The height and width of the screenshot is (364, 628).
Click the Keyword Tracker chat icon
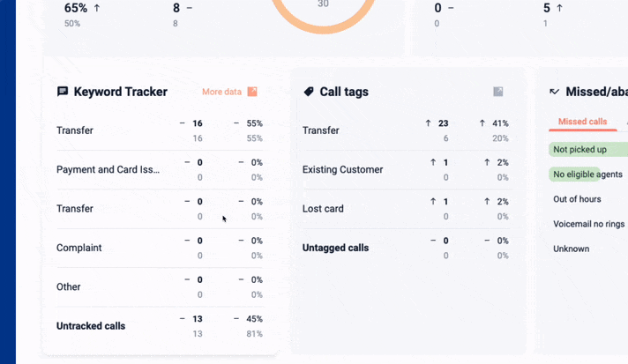pos(63,92)
